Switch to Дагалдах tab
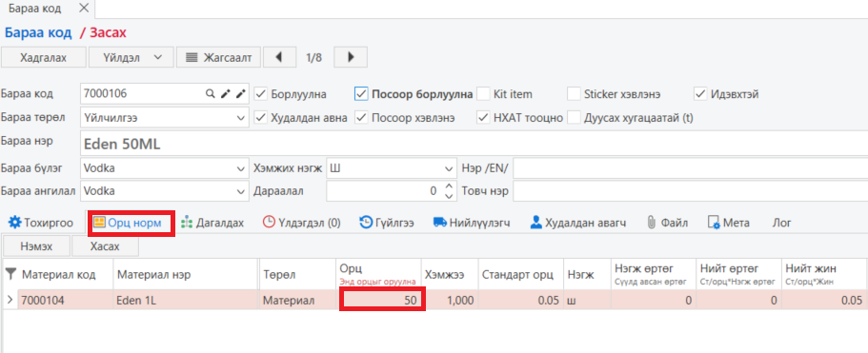Image resolution: width=868 pixels, height=353 pixels. click(x=212, y=223)
